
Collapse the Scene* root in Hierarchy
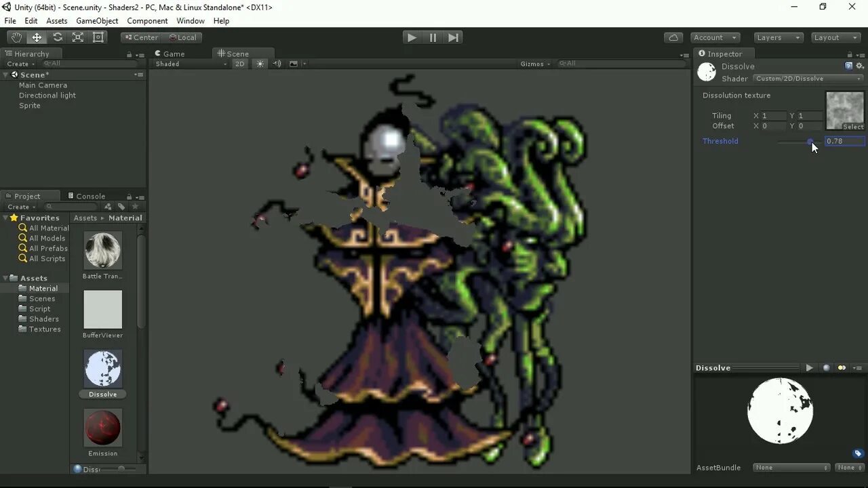5,75
